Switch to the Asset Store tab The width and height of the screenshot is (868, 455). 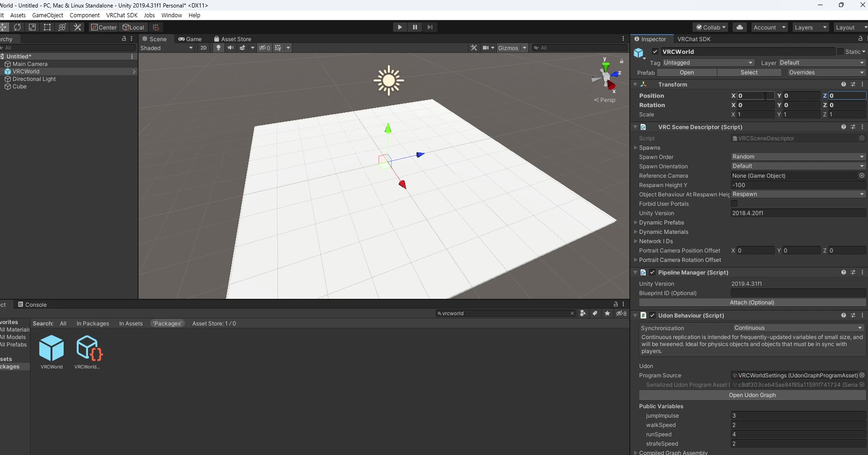pos(233,39)
